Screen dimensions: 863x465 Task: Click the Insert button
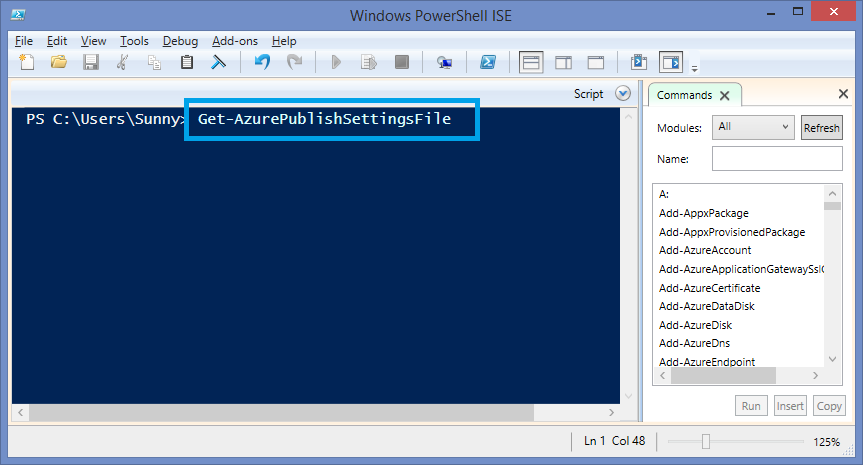point(790,406)
